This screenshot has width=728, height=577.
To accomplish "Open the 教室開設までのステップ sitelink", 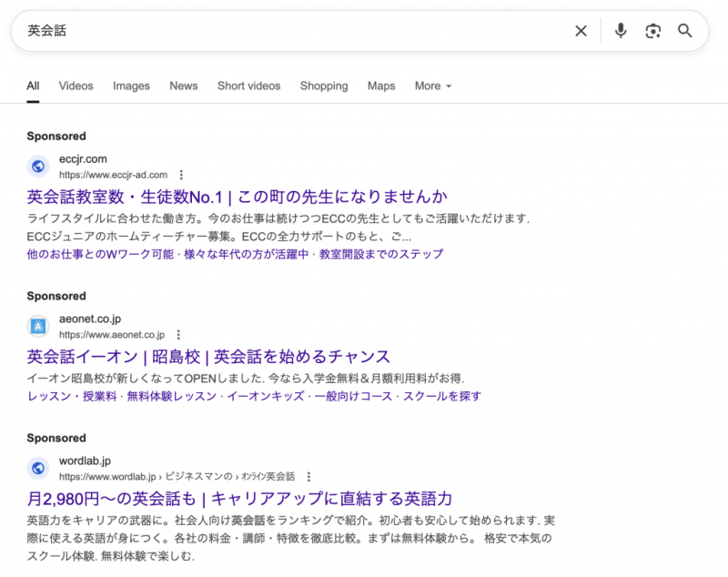I will coord(381,255).
